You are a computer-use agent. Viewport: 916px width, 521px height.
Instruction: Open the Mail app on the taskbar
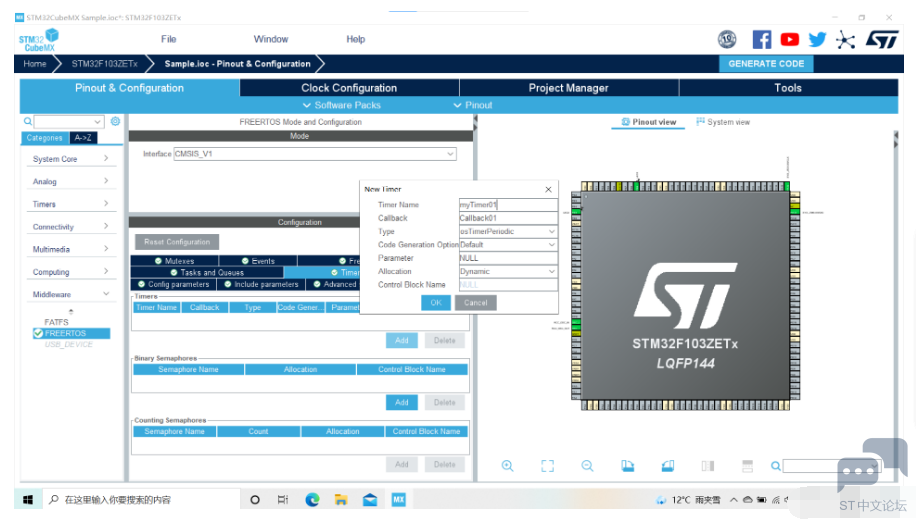tap(369, 499)
